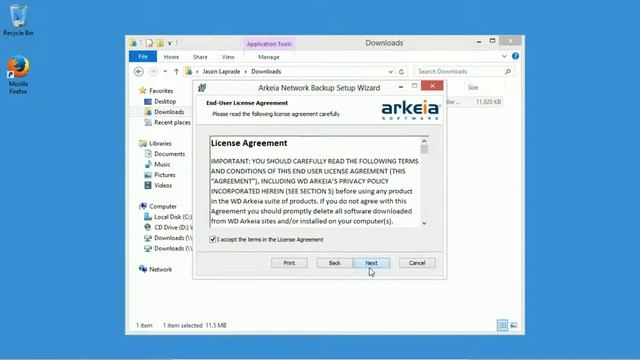Refresh the Downloads folder view
The width and height of the screenshot is (640, 360).
click(x=401, y=71)
